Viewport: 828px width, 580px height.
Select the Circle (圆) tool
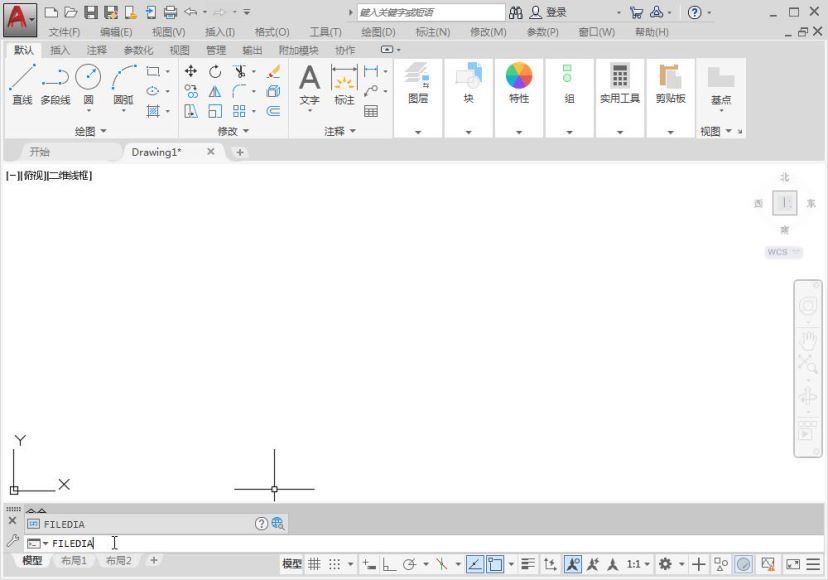click(88, 85)
